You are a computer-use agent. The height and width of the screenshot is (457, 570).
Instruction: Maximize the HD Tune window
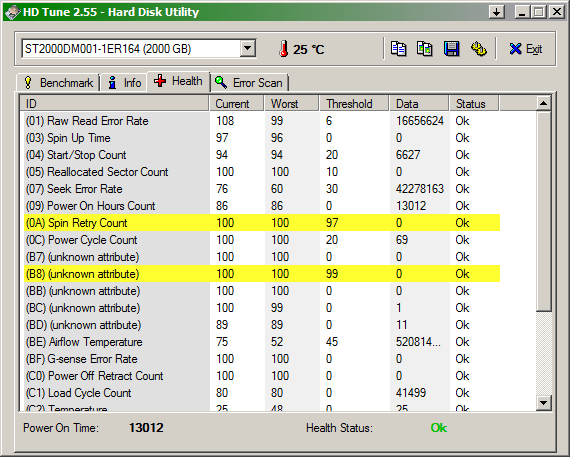[x=539, y=12]
